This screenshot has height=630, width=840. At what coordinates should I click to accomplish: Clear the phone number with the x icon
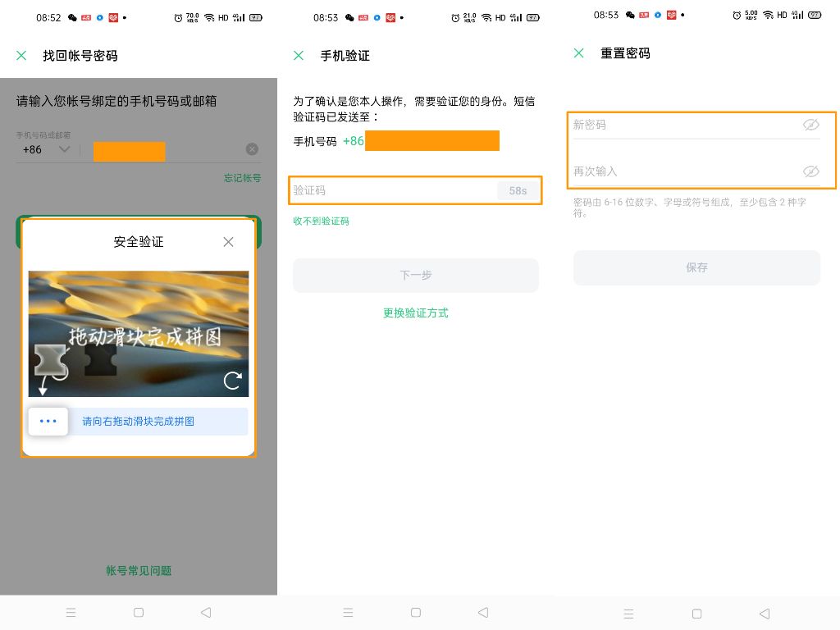[x=252, y=148]
